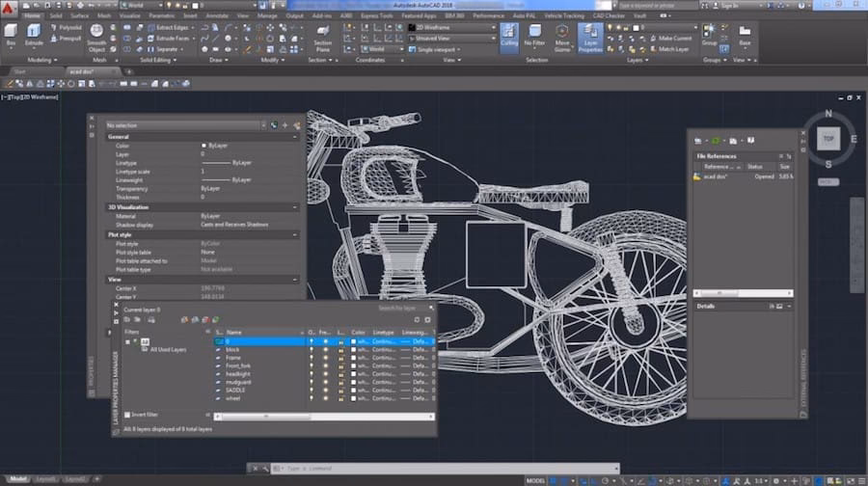
Task: Click the white color swatch of headlight layer
Action: click(x=355, y=373)
